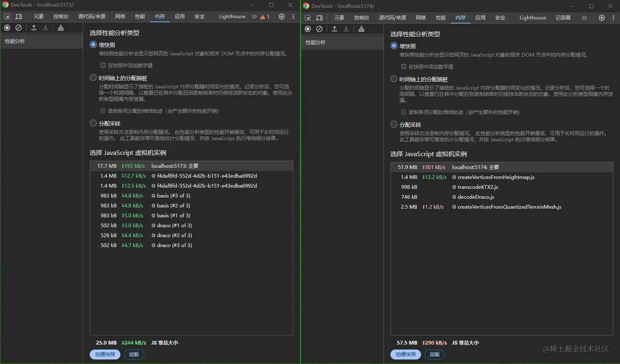Select 堆快照 radio in right window

(394, 46)
